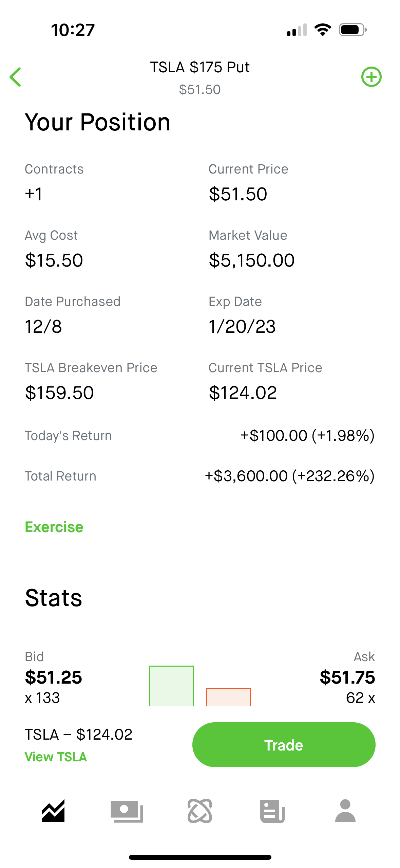The width and height of the screenshot is (400, 868).
Task: Open the View TSLA link
Action: [x=56, y=757]
